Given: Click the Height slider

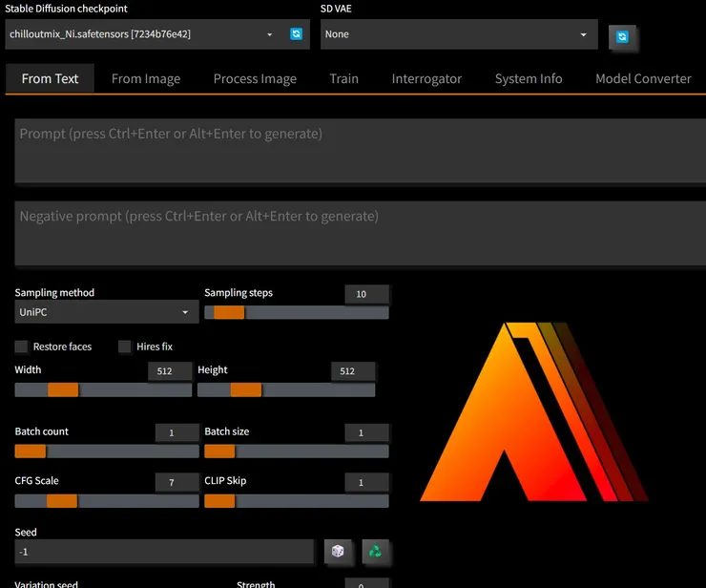Looking at the screenshot, I should click(x=286, y=389).
